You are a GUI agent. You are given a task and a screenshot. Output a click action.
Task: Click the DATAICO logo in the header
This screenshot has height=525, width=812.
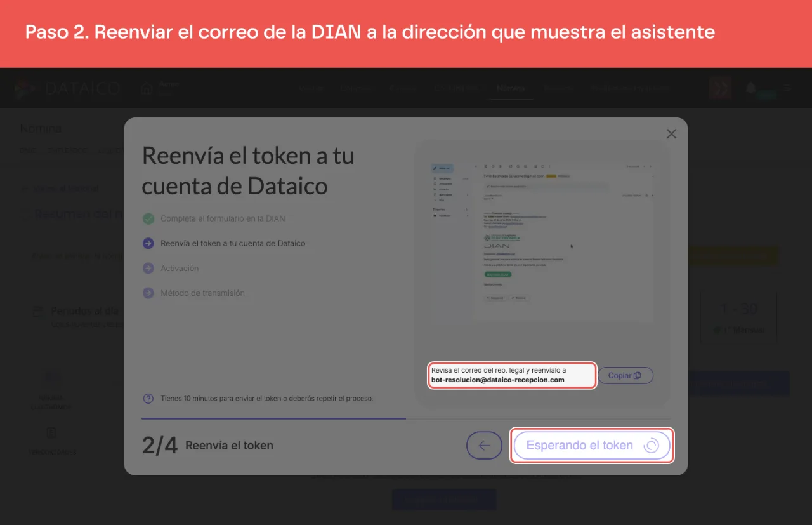click(67, 88)
